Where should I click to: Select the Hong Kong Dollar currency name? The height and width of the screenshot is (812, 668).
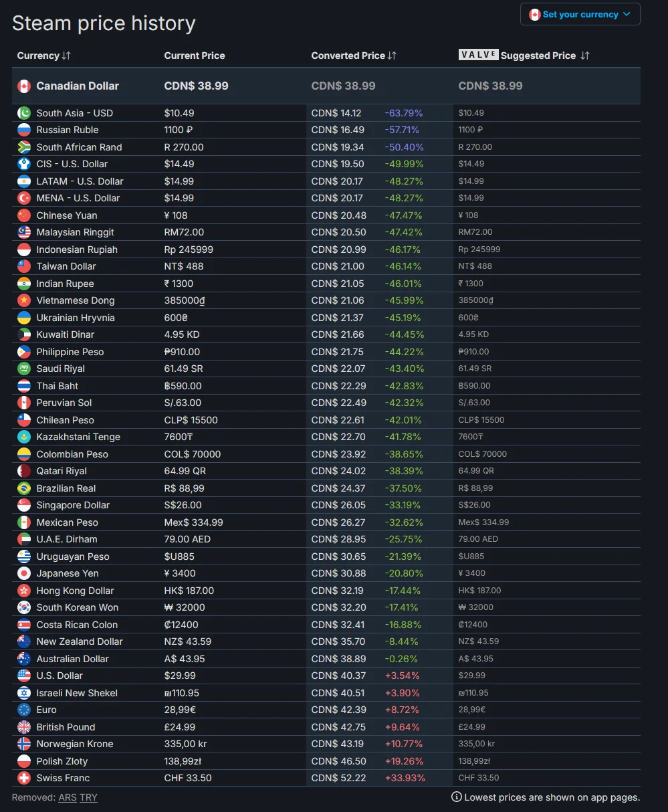[76, 591]
